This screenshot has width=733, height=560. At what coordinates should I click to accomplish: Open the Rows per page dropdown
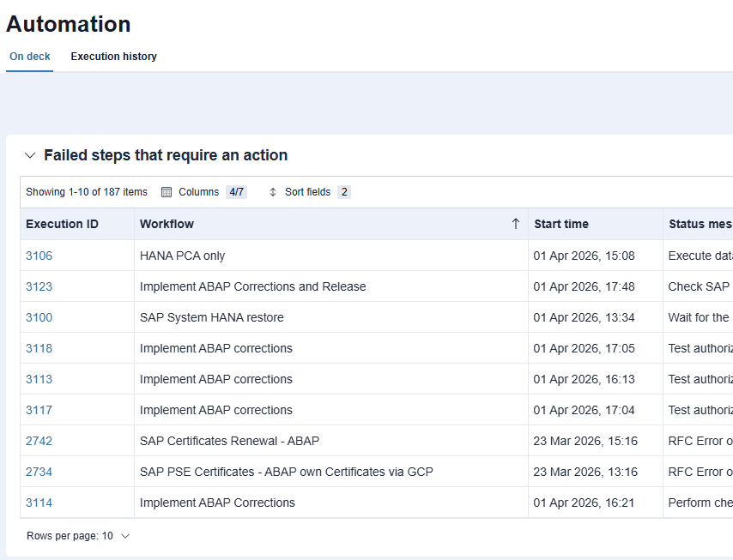click(x=78, y=536)
